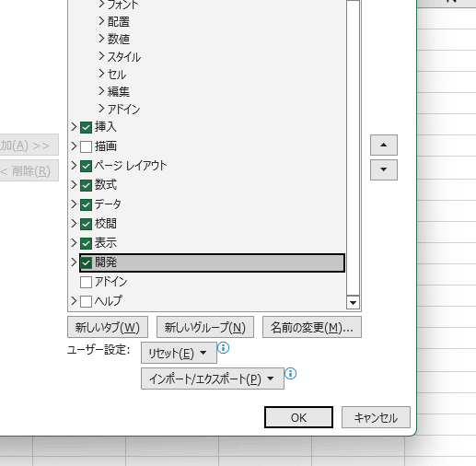Click the 追加(A) >> button
The height and width of the screenshot is (466, 476).
coord(29,145)
